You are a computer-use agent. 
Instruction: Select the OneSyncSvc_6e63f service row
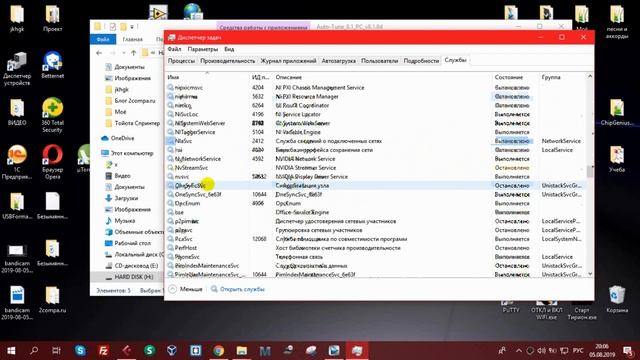pos(376,194)
